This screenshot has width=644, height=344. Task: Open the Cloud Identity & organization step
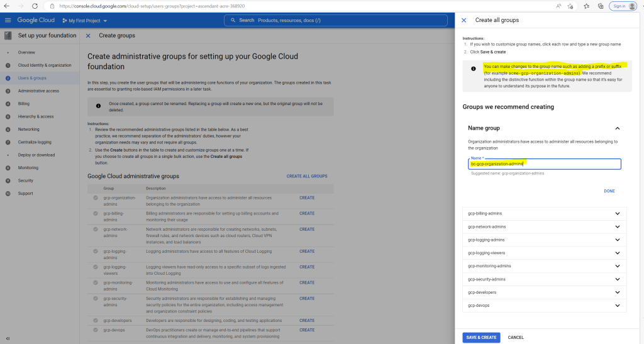point(45,65)
